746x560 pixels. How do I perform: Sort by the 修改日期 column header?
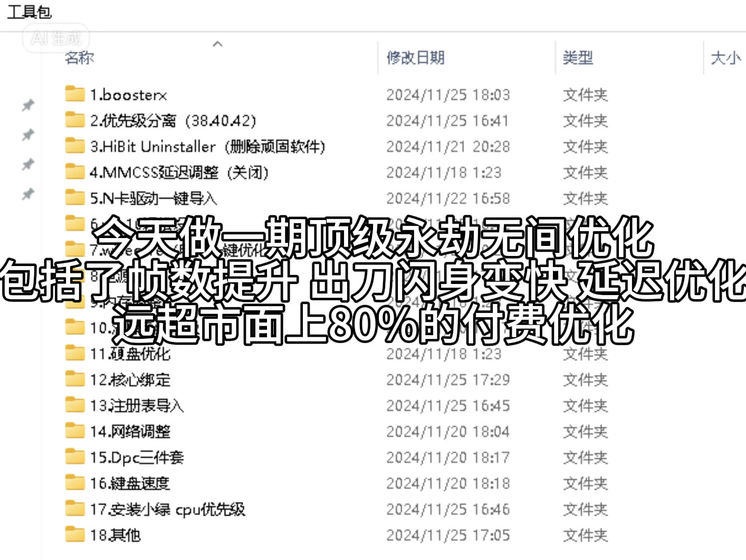click(x=415, y=57)
